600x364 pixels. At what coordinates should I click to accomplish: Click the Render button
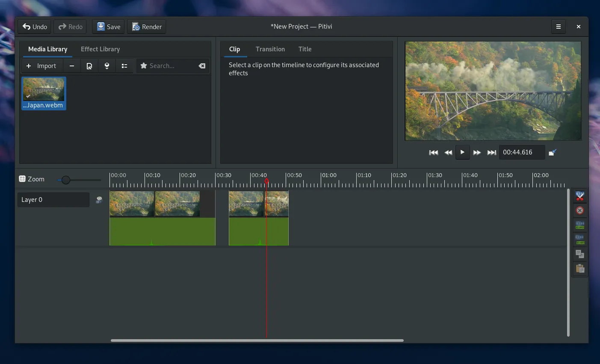[x=147, y=27]
